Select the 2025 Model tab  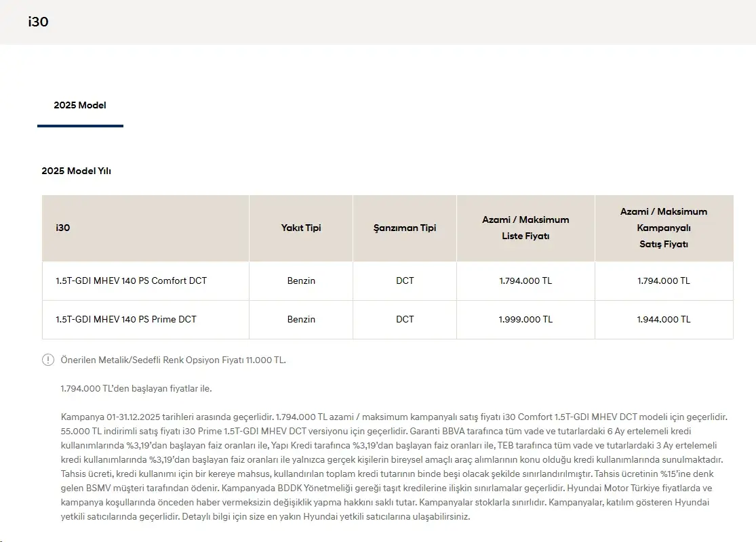[x=80, y=106]
